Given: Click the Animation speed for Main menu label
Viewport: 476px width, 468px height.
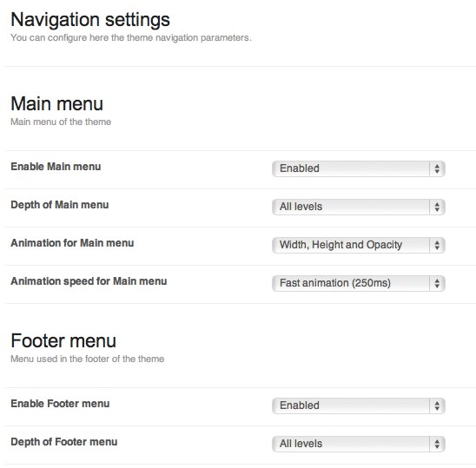Looking at the screenshot, I should tap(89, 281).
